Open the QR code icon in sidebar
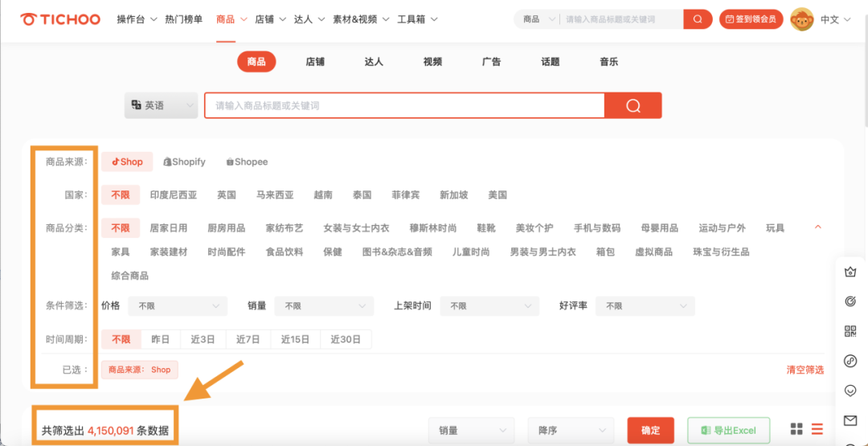This screenshot has height=446, width=868. tap(850, 331)
